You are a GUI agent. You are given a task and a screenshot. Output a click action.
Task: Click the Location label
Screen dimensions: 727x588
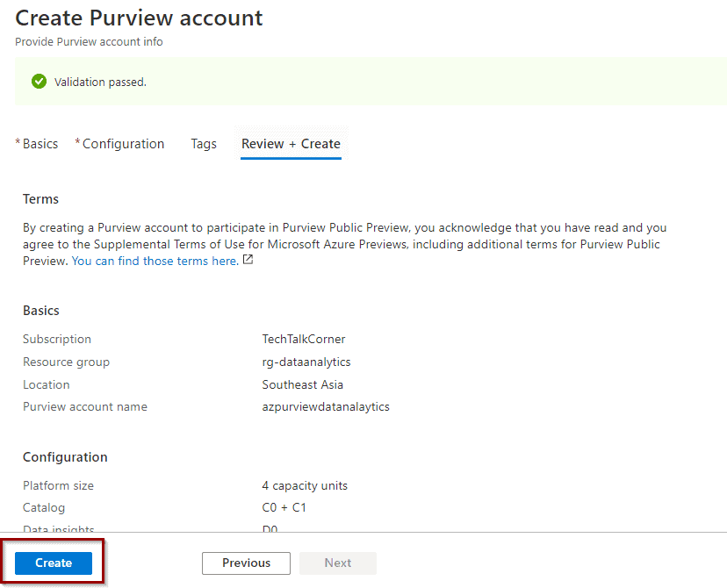pyautogui.click(x=47, y=384)
